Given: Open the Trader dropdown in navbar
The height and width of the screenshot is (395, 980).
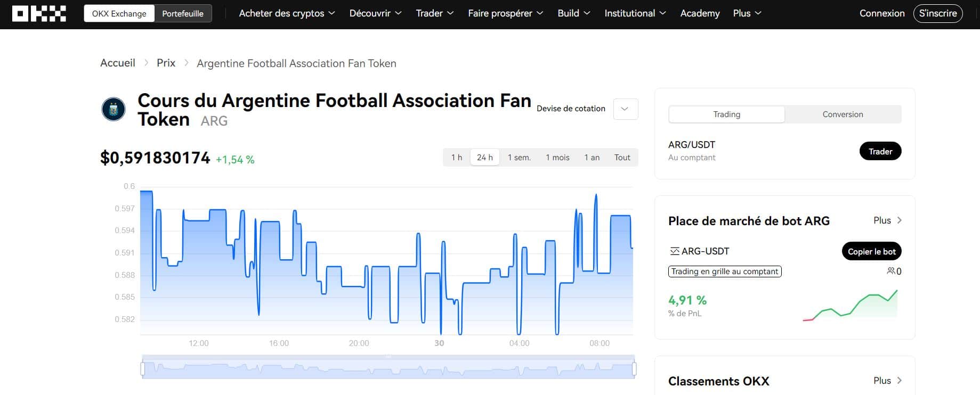Looking at the screenshot, I should pos(434,13).
